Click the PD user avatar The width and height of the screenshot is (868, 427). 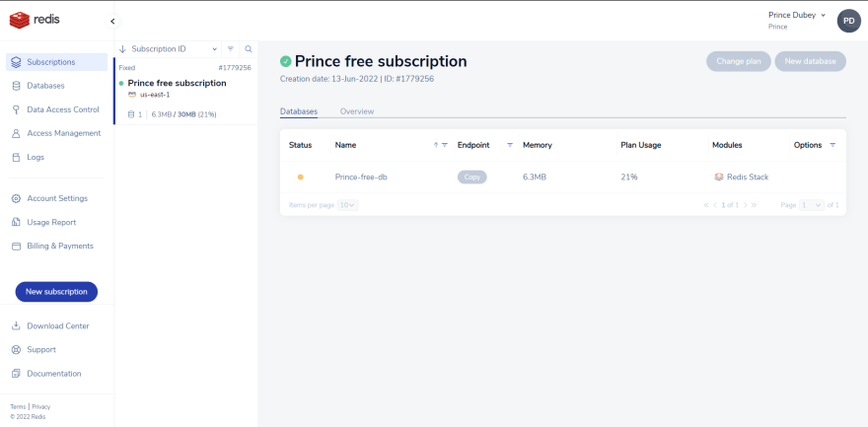[x=848, y=21]
